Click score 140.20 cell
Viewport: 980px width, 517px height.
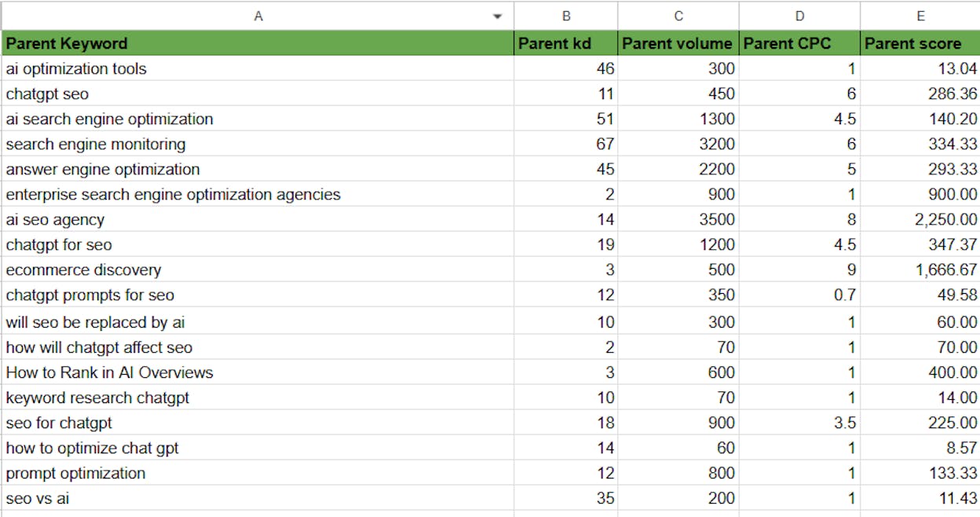point(920,119)
